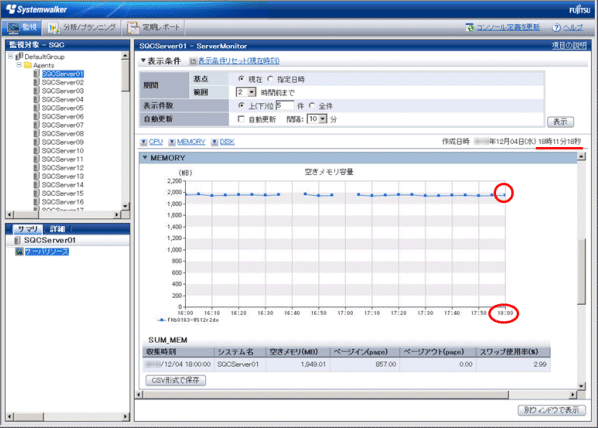Viewport: 598px width, 428px height.
Task: Click arrow icon beside DISK link
Action: [215, 142]
